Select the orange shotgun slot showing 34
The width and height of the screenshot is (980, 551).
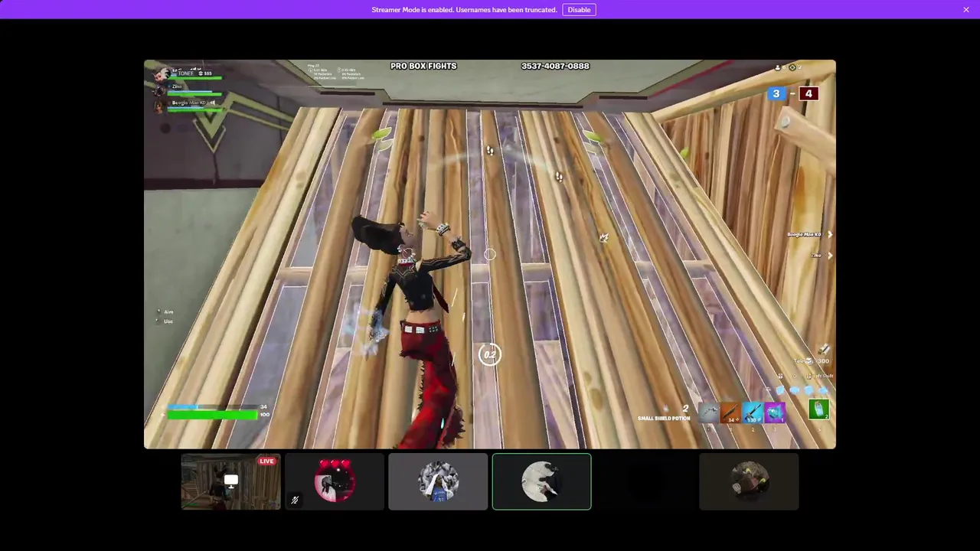coord(730,412)
